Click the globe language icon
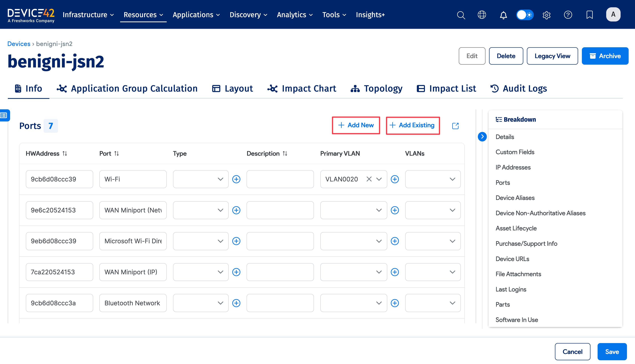This screenshot has width=635, height=364. 482,15
